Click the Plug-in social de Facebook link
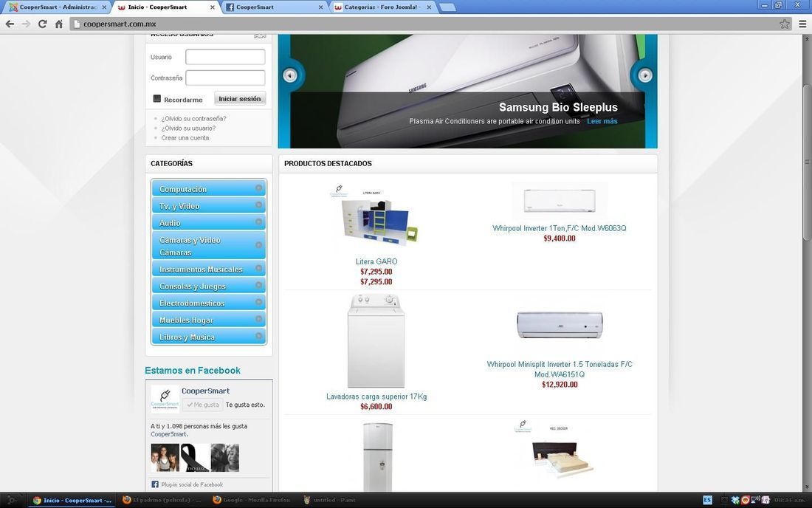 tap(192, 484)
